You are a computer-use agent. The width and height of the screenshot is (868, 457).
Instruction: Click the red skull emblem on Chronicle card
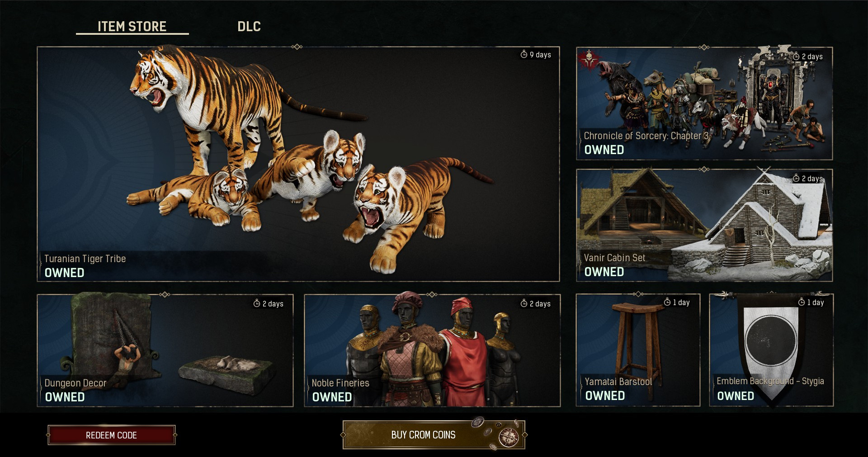coord(588,61)
